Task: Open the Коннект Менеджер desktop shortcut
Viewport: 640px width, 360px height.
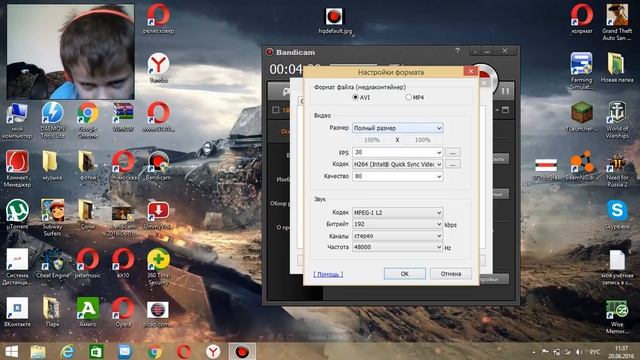Action: (17, 169)
